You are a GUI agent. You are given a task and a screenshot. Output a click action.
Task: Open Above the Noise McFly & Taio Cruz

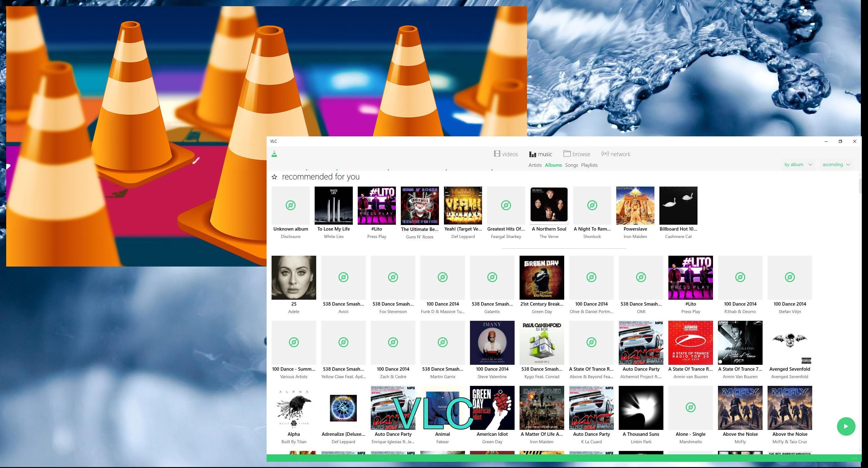(x=790, y=408)
